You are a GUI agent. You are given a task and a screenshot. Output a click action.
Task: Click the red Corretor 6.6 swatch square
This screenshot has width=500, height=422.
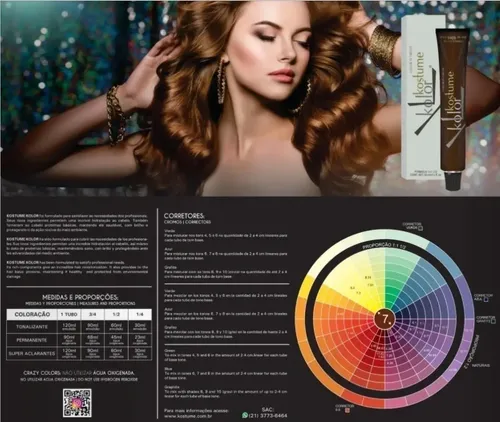347,410
